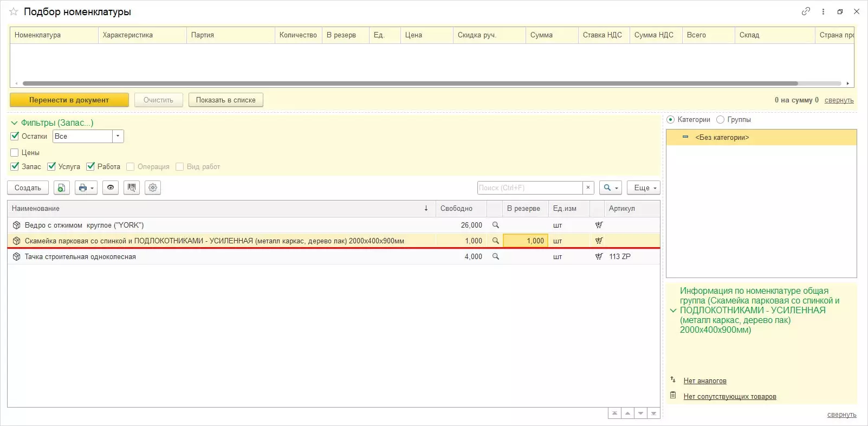The width and height of the screenshot is (868, 426).
Task: Open the three-dot window menu
Action: click(x=823, y=11)
